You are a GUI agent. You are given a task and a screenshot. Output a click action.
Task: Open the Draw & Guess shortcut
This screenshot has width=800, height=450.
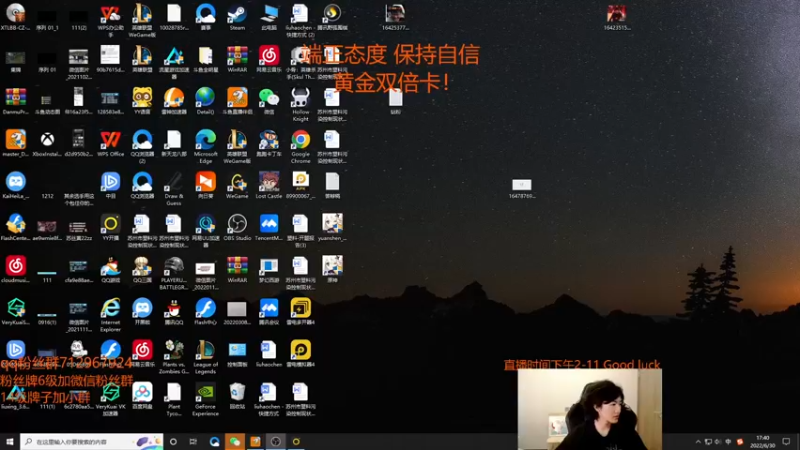[173, 189]
